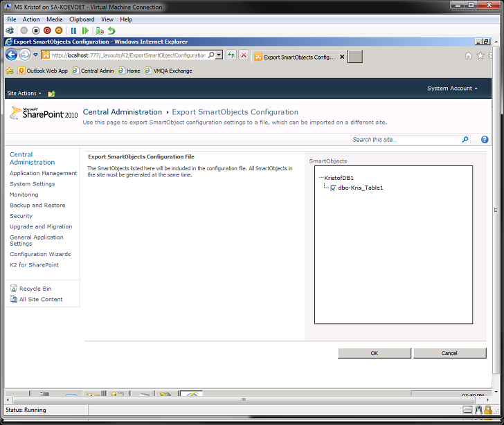Take a snapshot of the VM
The height and width of the screenshot is (425, 504).
(x=100, y=30)
